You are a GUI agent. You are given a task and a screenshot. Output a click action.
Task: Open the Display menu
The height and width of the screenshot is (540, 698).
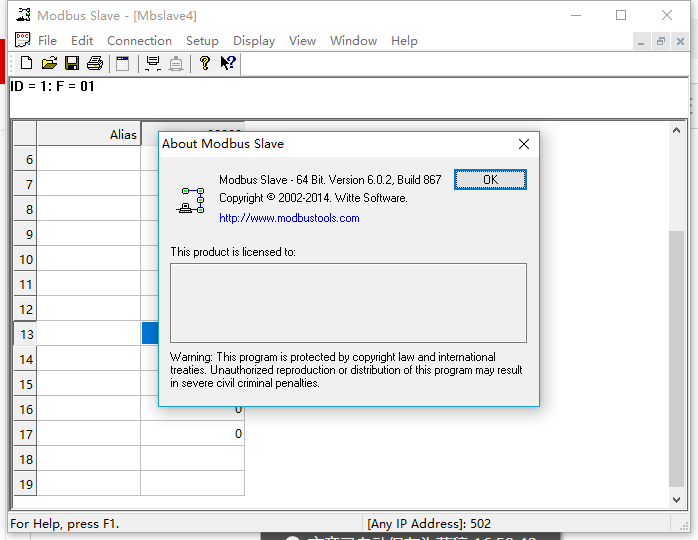254,41
